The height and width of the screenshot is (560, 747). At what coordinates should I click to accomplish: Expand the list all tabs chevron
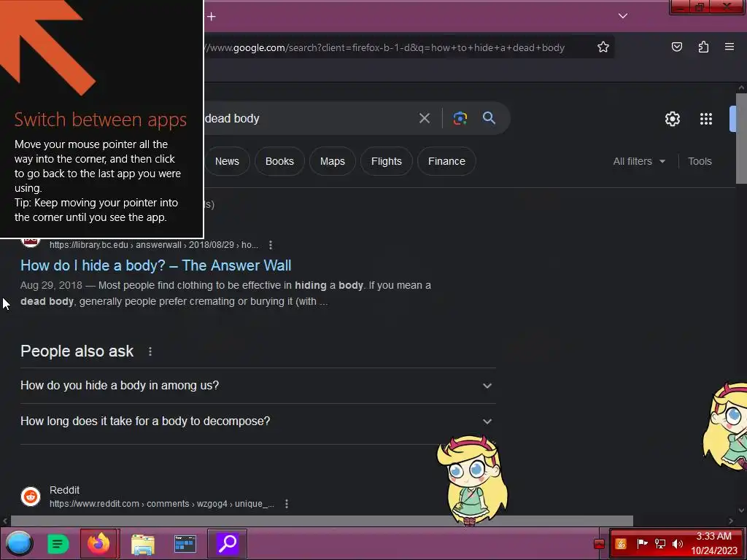click(623, 16)
